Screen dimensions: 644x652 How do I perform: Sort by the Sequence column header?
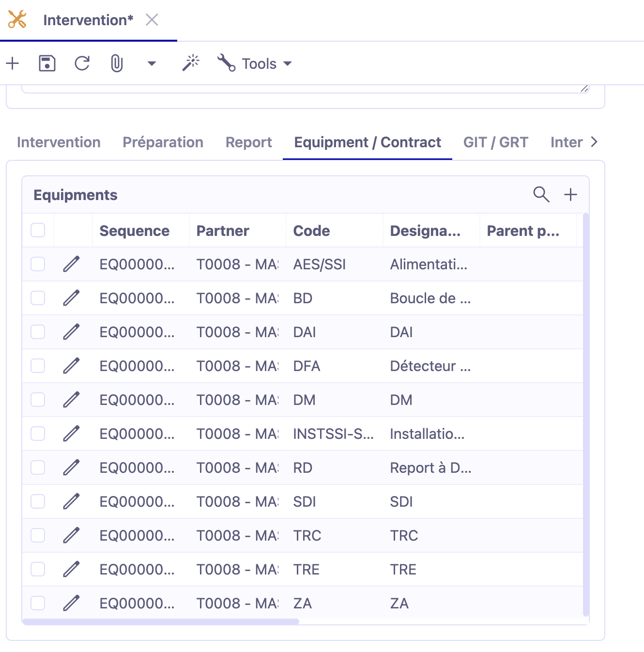(135, 231)
